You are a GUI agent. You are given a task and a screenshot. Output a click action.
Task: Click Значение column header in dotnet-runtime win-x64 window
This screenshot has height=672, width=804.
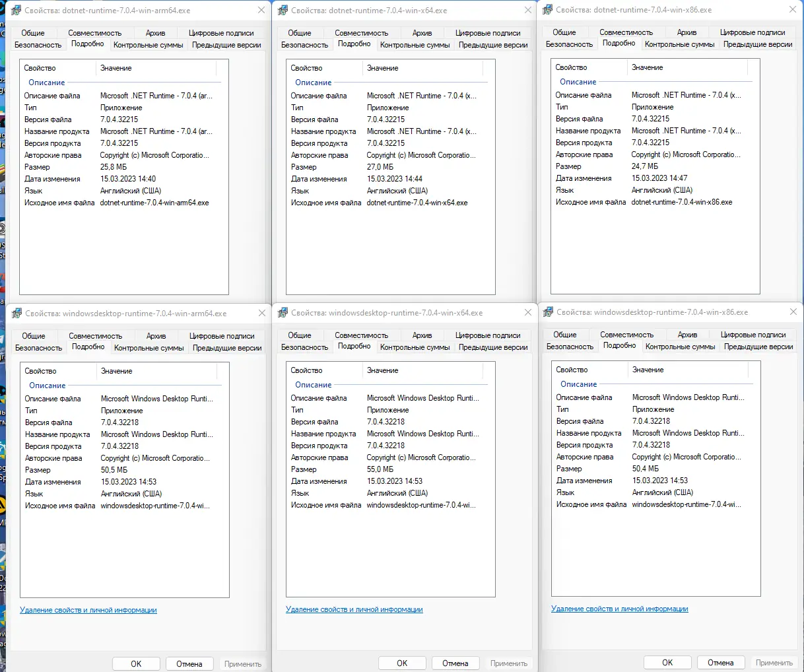tap(422, 68)
